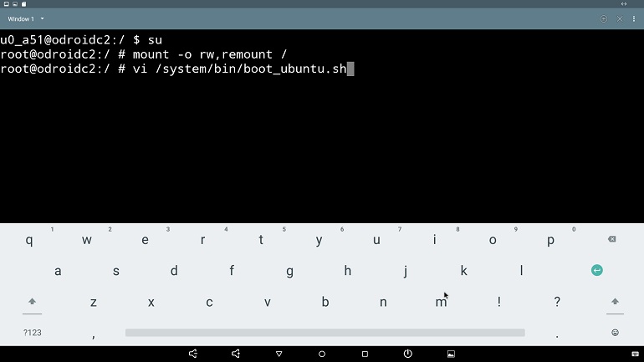Tap the space bar
The height and width of the screenshot is (362, 644).
tap(325, 333)
